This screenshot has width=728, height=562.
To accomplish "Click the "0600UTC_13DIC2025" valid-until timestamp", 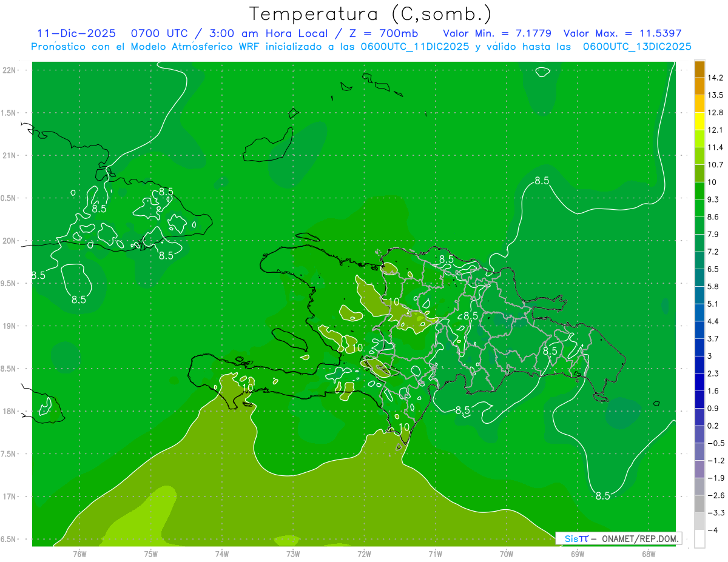I will pos(637,47).
